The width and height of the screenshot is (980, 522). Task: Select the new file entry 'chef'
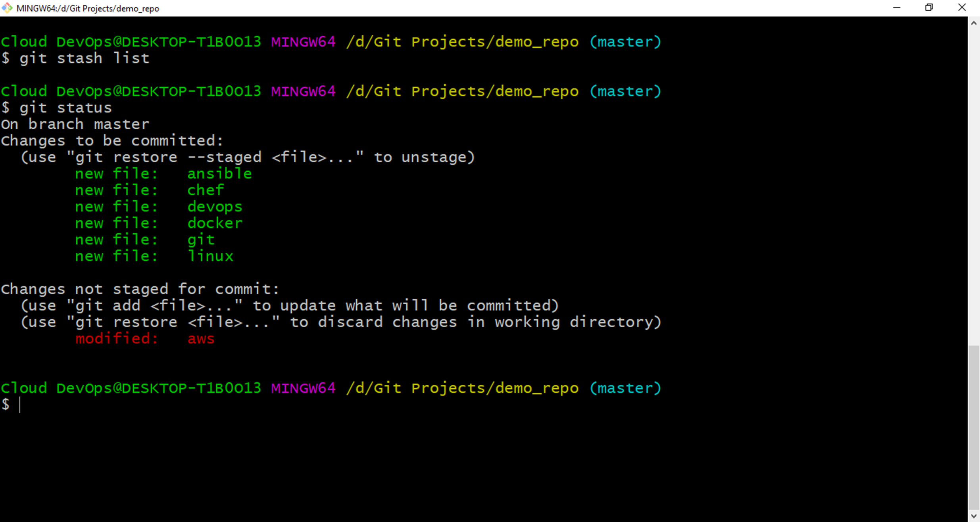pyautogui.click(x=205, y=190)
